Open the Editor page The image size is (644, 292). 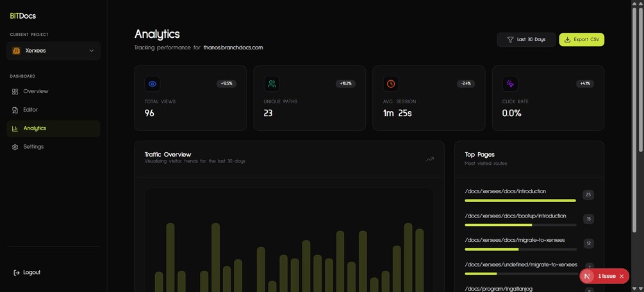[53, 110]
